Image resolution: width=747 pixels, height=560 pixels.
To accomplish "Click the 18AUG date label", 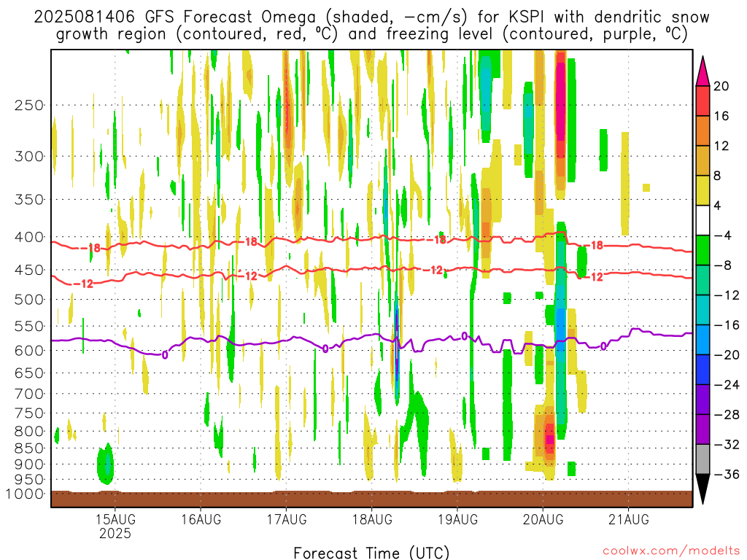I will pos(372,519).
